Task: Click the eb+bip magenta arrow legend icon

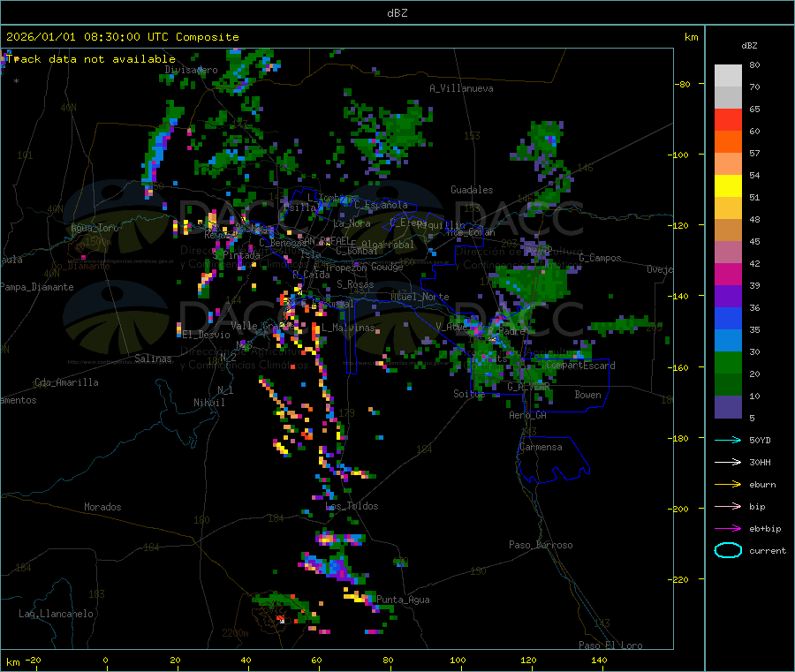Action: [728, 529]
